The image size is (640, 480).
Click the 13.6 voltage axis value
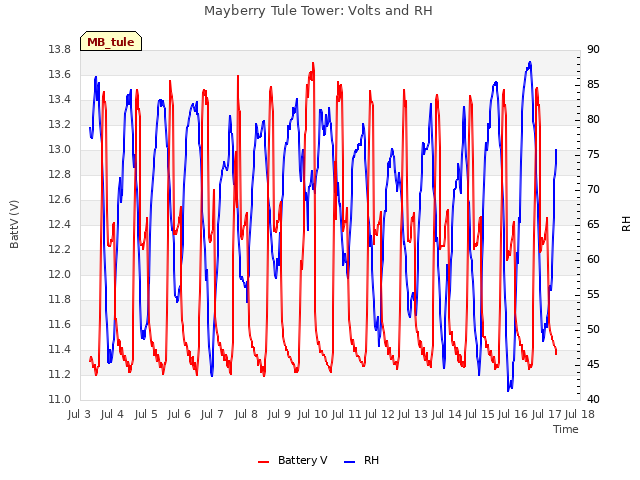pos(60,75)
